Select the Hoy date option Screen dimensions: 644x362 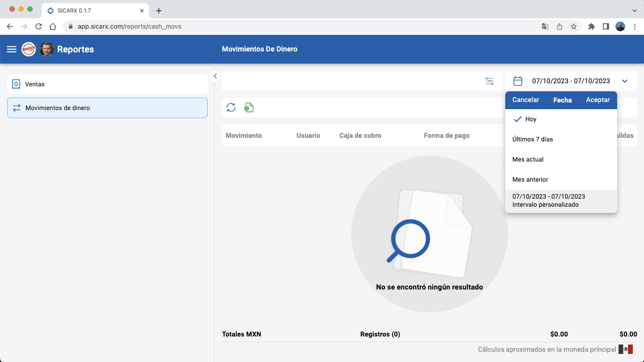(531, 119)
